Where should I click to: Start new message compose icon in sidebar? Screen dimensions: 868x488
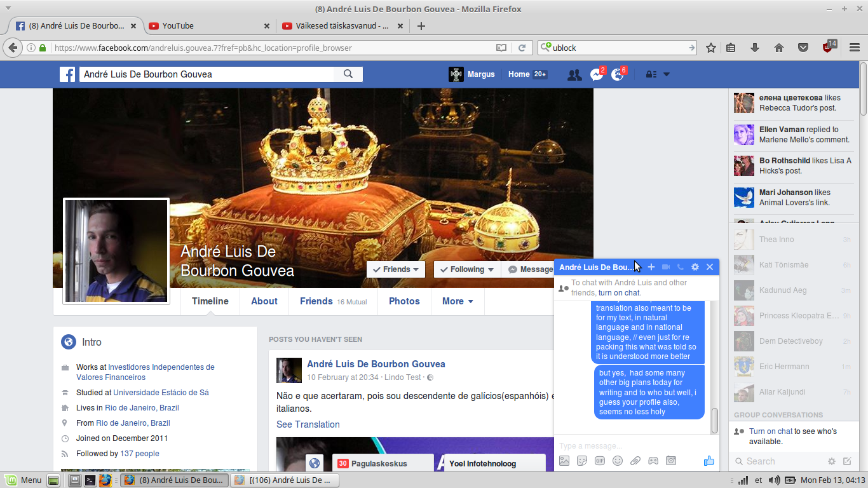847,461
